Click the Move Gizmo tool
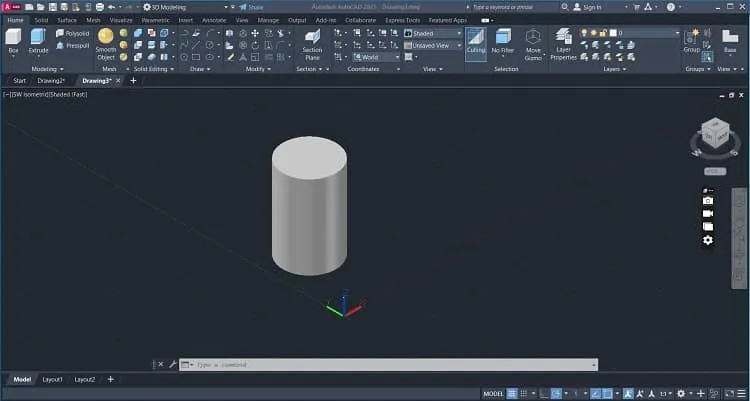 [x=533, y=44]
